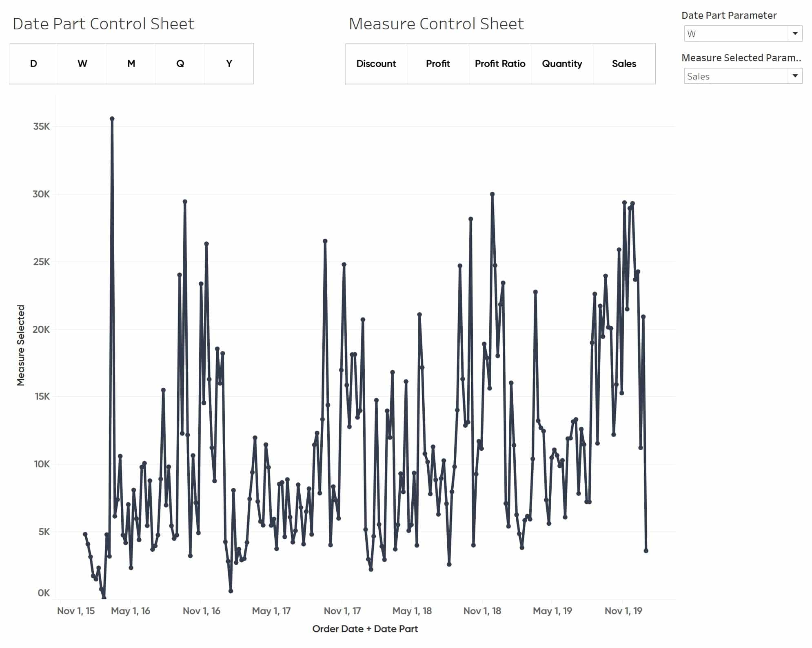This screenshot has width=812, height=648.
Task: Click the Measure Selected field showing Sales
Action: (743, 76)
